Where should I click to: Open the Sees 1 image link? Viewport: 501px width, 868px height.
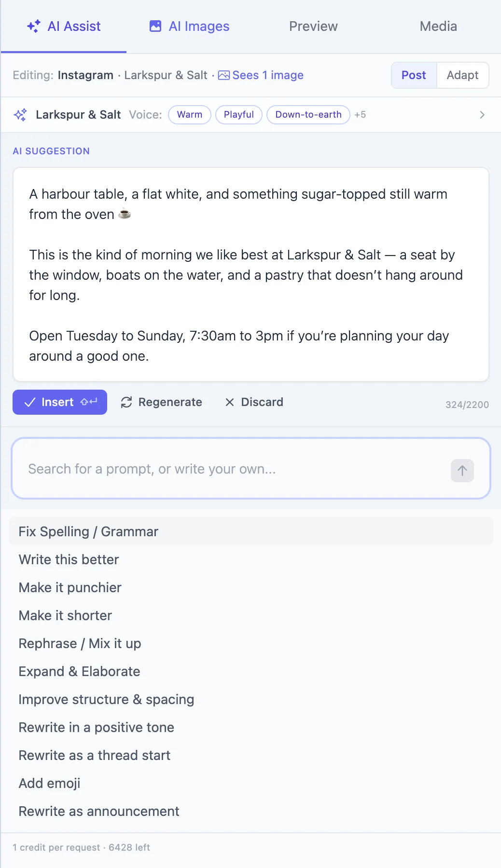(268, 75)
